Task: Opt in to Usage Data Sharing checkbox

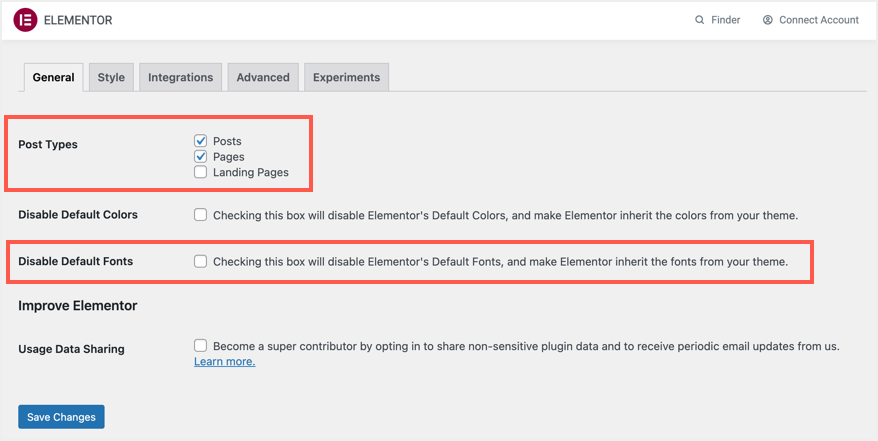Action: [x=201, y=346]
